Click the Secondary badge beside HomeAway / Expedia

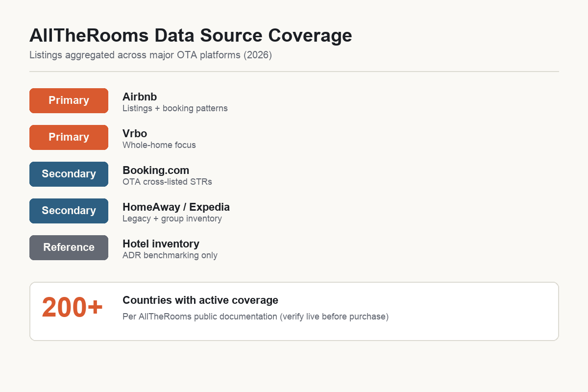pos(69,211)
